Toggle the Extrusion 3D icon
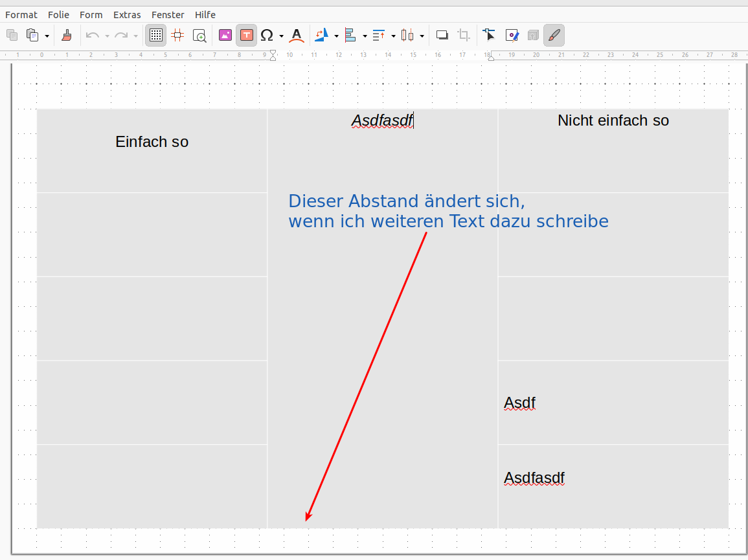This screenshot has width=748, height=560. pyautogui.click(x=533, y=36)
